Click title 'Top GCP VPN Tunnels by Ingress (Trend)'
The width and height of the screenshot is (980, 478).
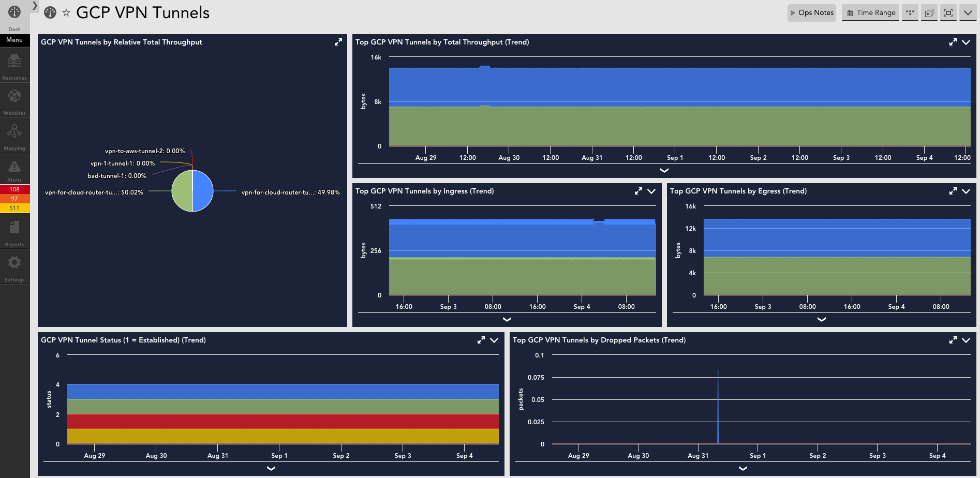click(425, 191)
